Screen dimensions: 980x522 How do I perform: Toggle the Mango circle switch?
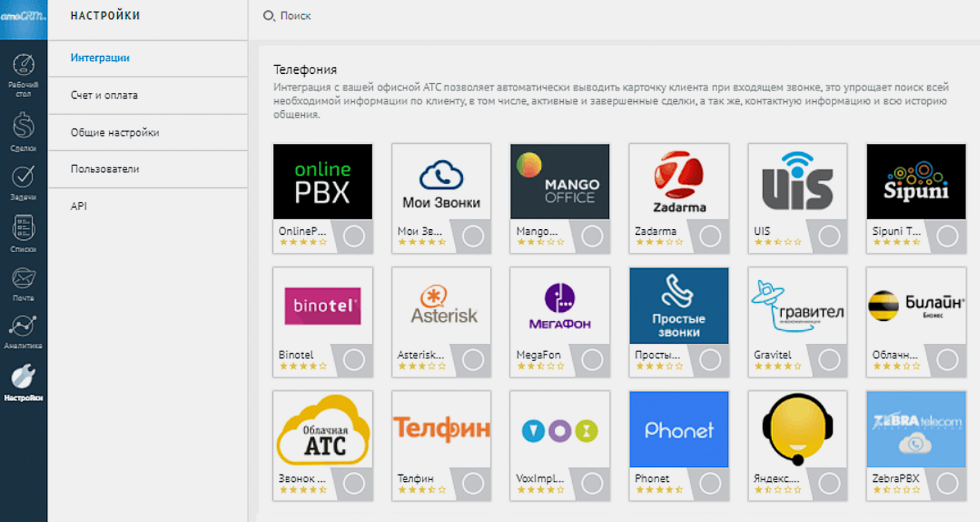click(x=592, y=236)
